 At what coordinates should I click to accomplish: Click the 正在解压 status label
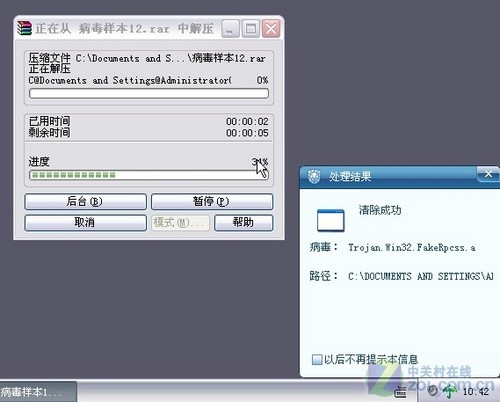click(x=49, y=69)
